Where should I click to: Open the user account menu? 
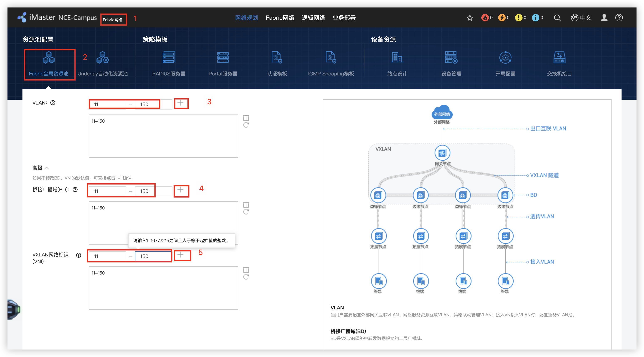[604, 18]
